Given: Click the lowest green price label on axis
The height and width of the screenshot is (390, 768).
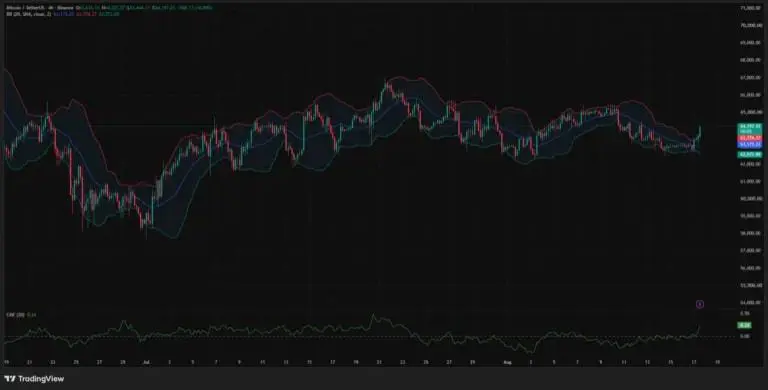Looking at the screenshot, I should 750,154.
